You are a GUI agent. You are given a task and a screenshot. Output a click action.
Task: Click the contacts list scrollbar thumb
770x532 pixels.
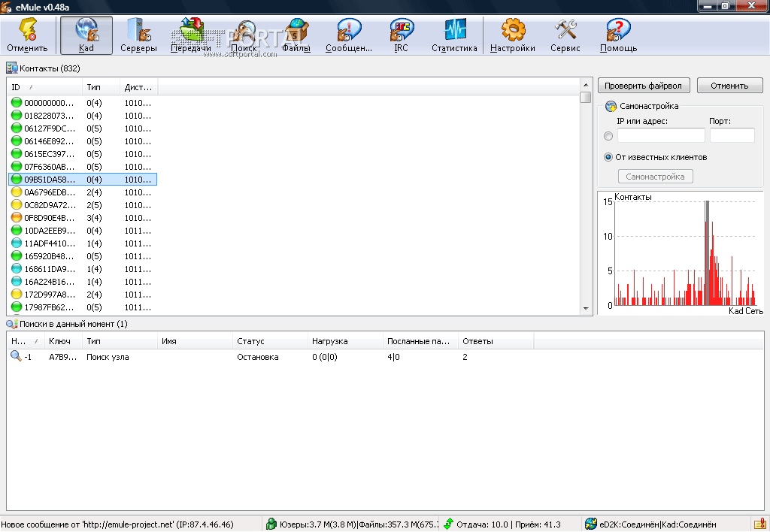coord(585,97)
